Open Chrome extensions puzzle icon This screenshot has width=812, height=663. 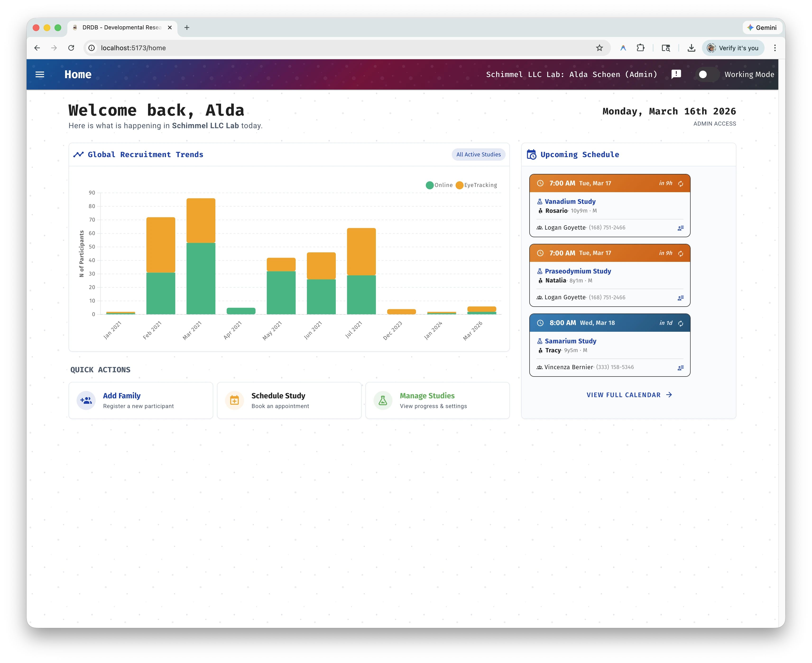point(641,48)
